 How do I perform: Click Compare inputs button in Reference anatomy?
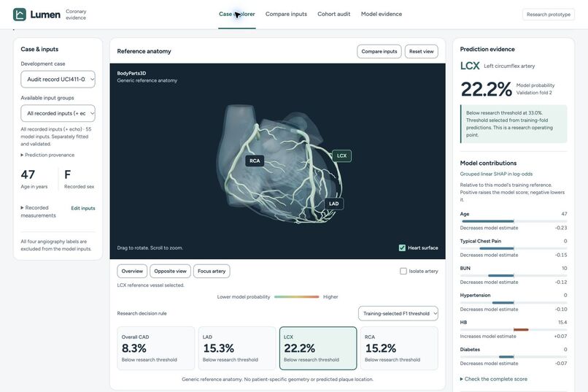(379, 51)
